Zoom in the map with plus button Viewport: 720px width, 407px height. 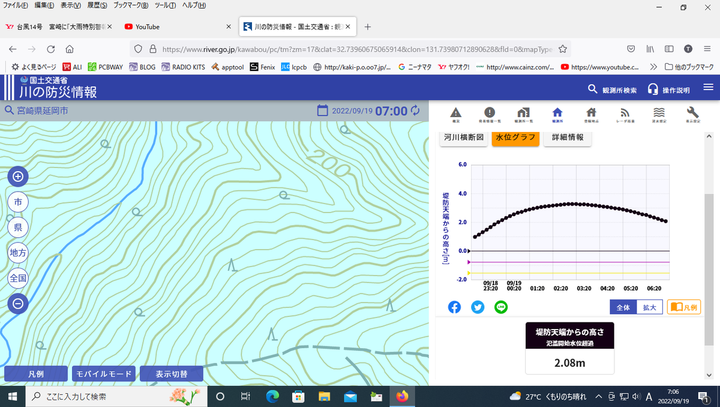pos(18,177)
